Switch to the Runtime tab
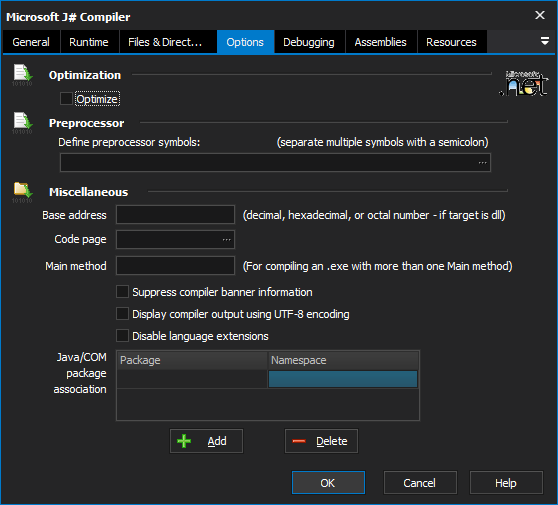The image size is (558, 505). [x=89, y=42]
